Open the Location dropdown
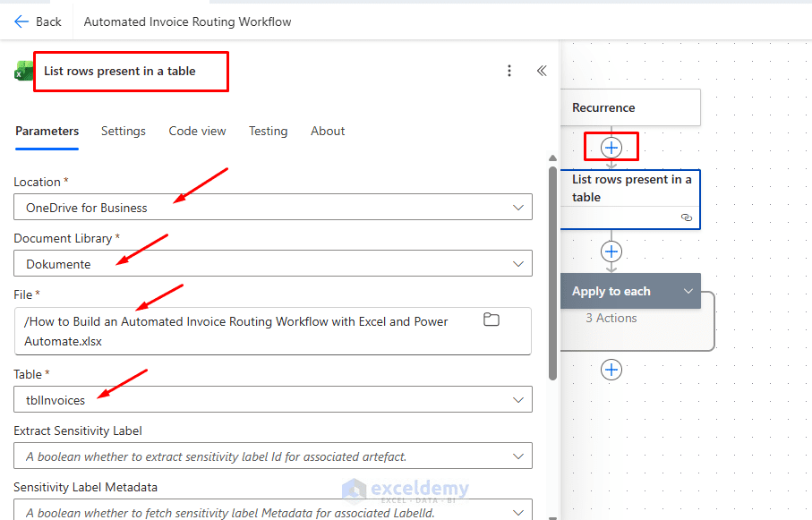 [273, 207]
